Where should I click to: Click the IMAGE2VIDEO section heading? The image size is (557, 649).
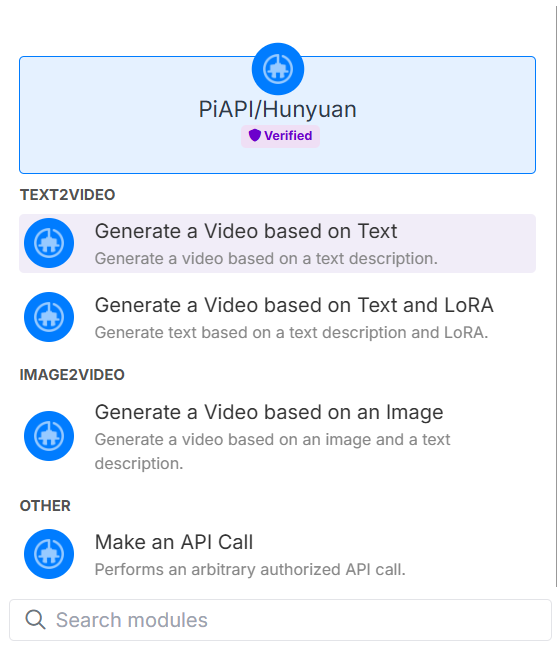(x=72, y=375)
